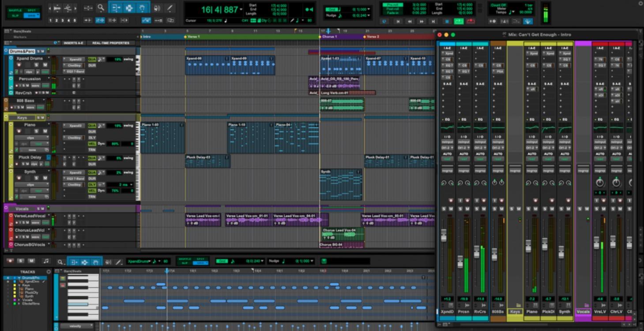Select the Synth channel name in Mix window
644x331 pixels.
(565, 312)
